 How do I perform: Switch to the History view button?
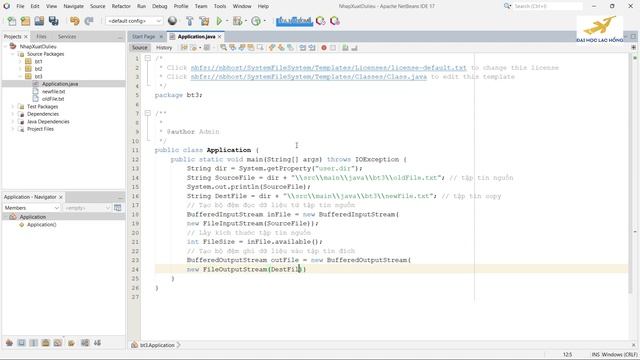[x=164, y=48]
